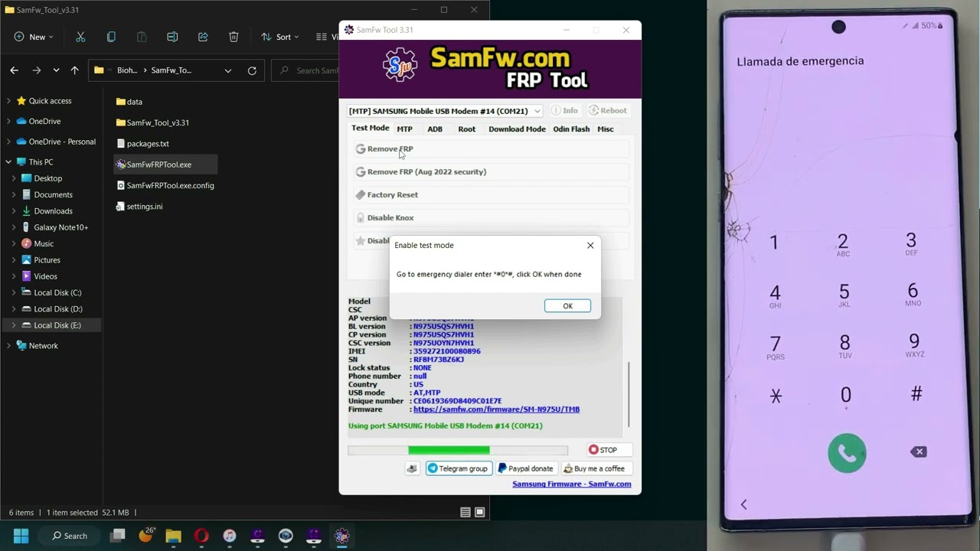
Task: Open the samfw.com firmware SM-N975U link
Action: 496,409
